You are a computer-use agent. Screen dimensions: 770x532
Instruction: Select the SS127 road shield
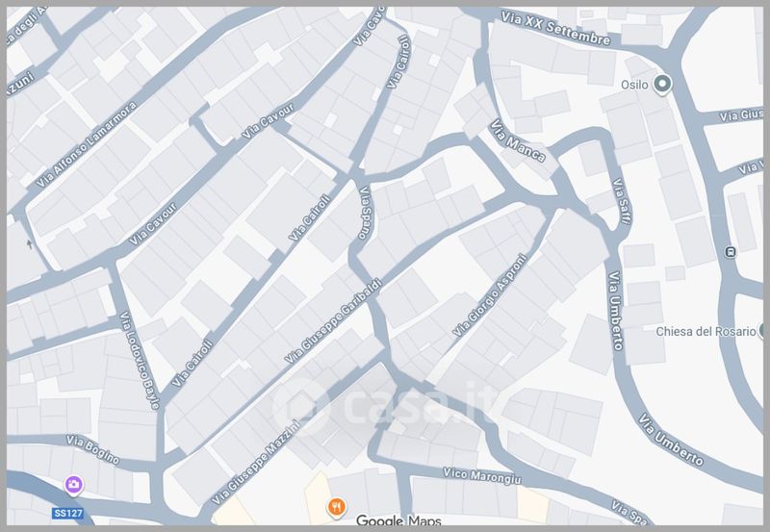click(67, 514)
